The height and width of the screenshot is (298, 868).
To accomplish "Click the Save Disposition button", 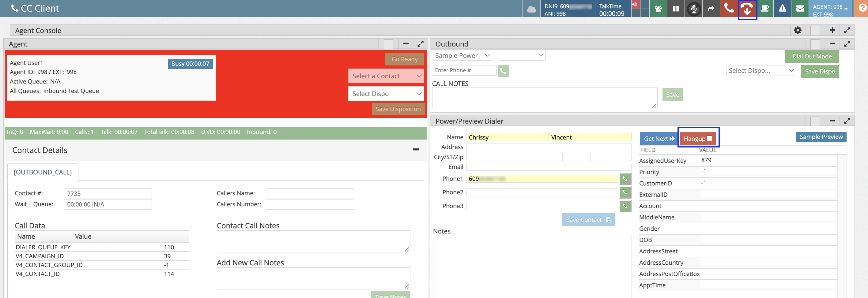I will 398,109.
